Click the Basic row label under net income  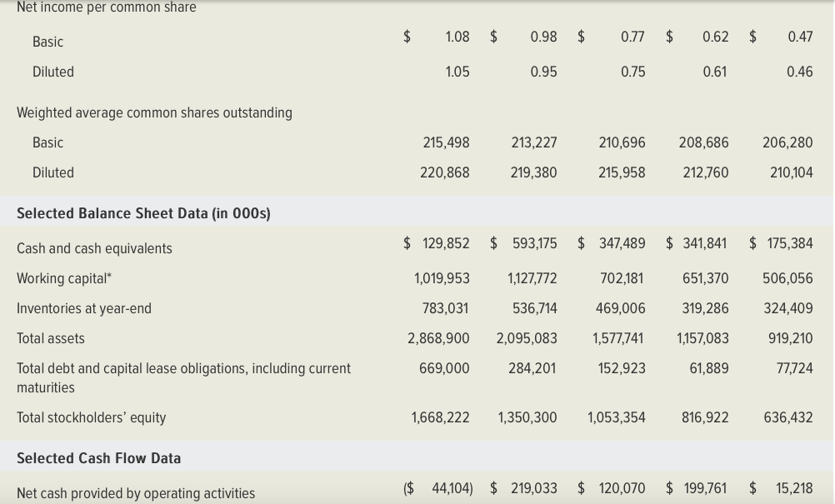47,42
